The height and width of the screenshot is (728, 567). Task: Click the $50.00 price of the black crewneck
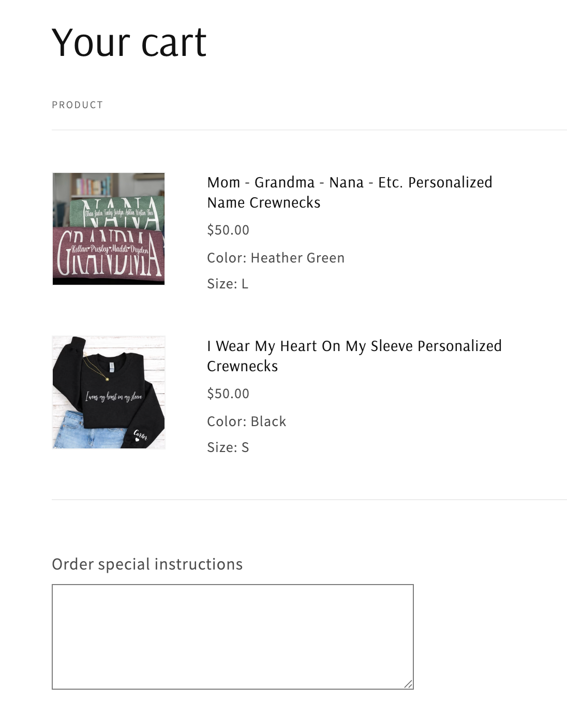coord(228,394)
